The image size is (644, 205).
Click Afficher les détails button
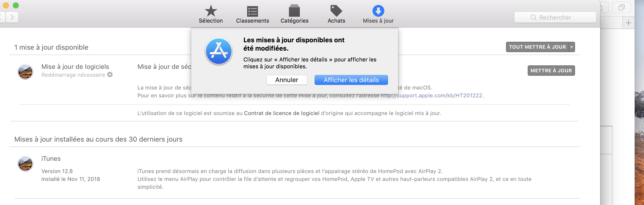click(x=351, y=80)
